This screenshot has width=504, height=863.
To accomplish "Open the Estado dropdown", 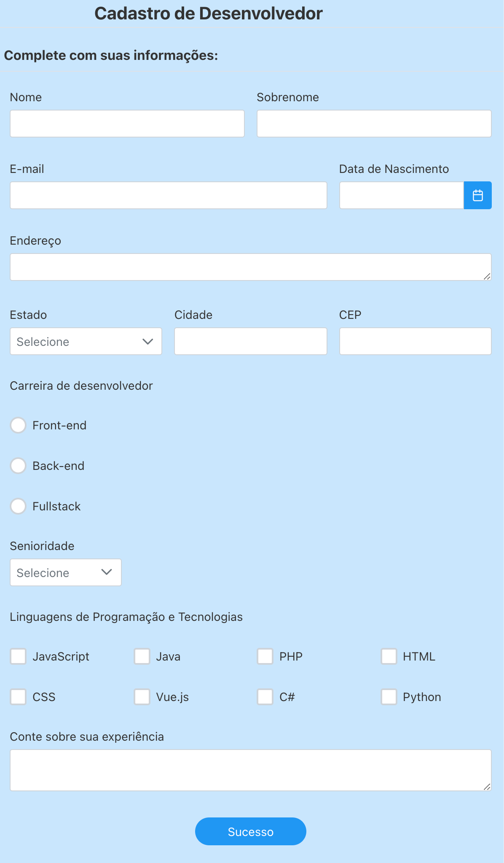I will point(86,341).
